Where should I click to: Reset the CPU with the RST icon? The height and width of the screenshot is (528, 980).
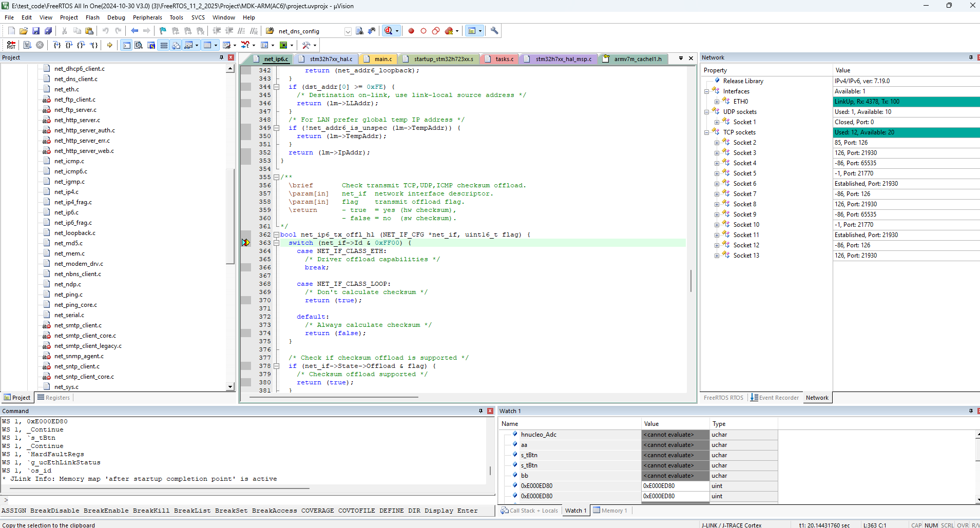[x=11, y=45]
